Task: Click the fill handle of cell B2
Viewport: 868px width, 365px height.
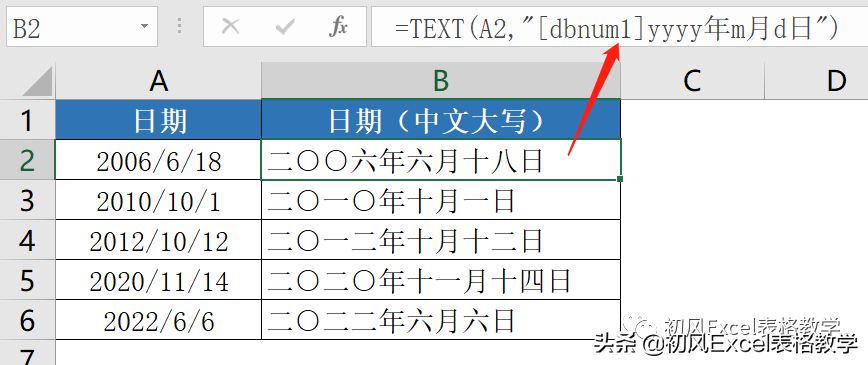Action: [620, 179]
